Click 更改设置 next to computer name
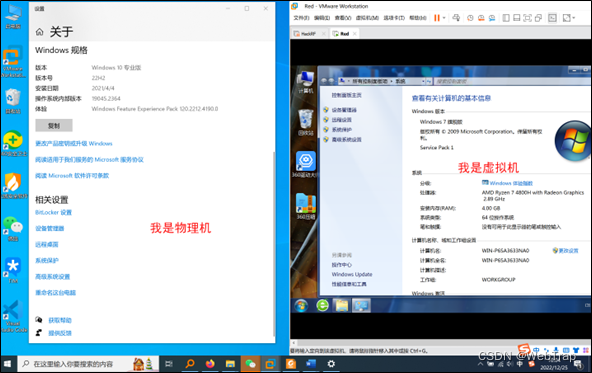 tap(568, 251)
